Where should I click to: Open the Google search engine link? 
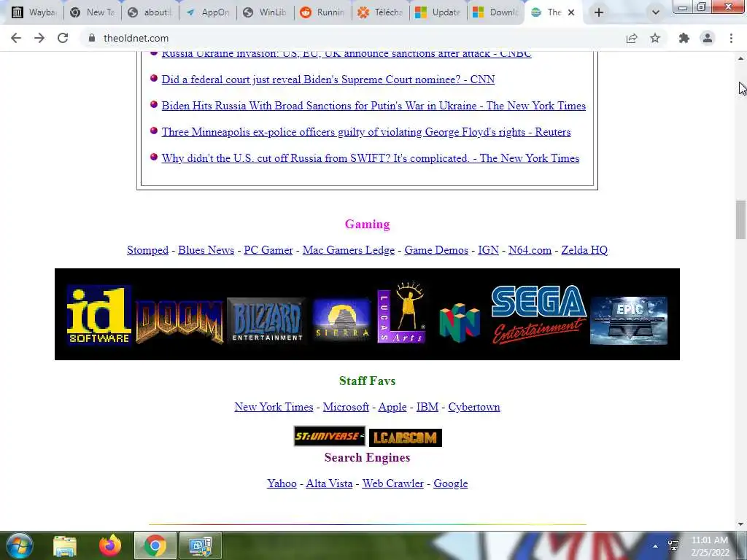(451, 483)
